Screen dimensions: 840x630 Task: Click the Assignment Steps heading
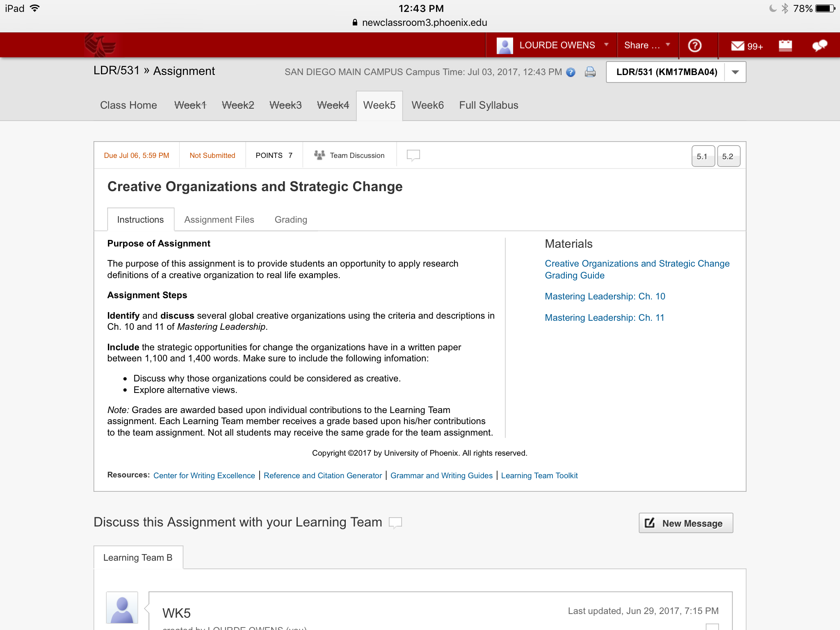(147, 295)
